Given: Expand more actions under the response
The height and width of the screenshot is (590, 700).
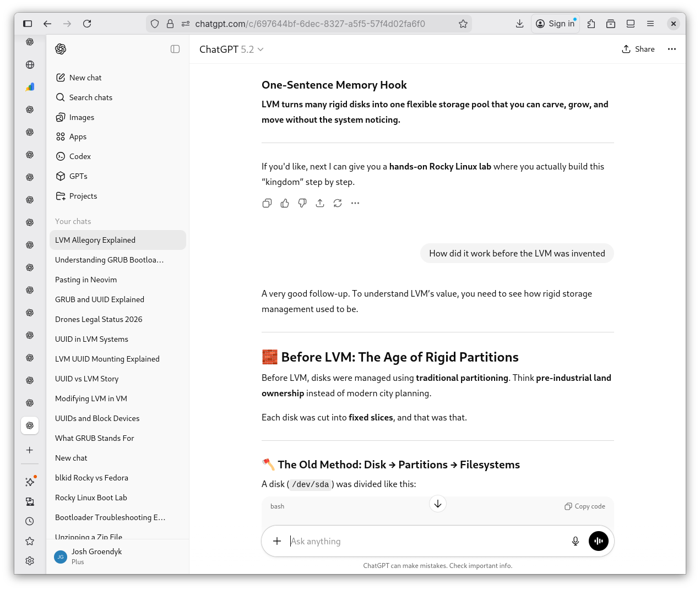Looking at the screenshot, I should 355,203.
